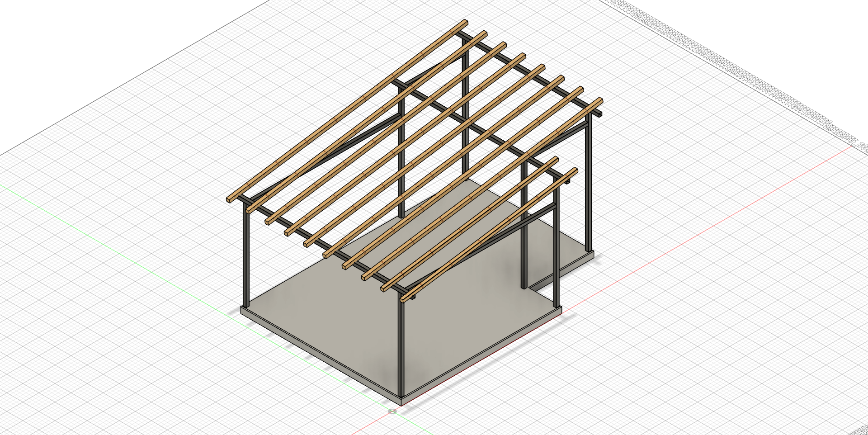Click the origin point circle at axes intersection
868x435 pixels.
[392, 411]
